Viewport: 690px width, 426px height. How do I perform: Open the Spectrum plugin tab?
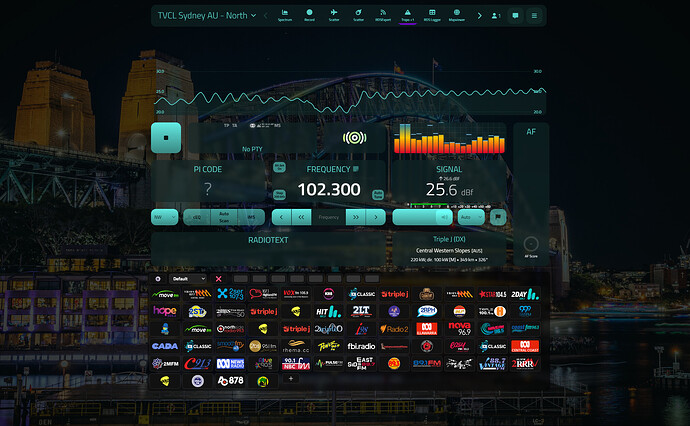pyautogui.click(x=285, y=15)
